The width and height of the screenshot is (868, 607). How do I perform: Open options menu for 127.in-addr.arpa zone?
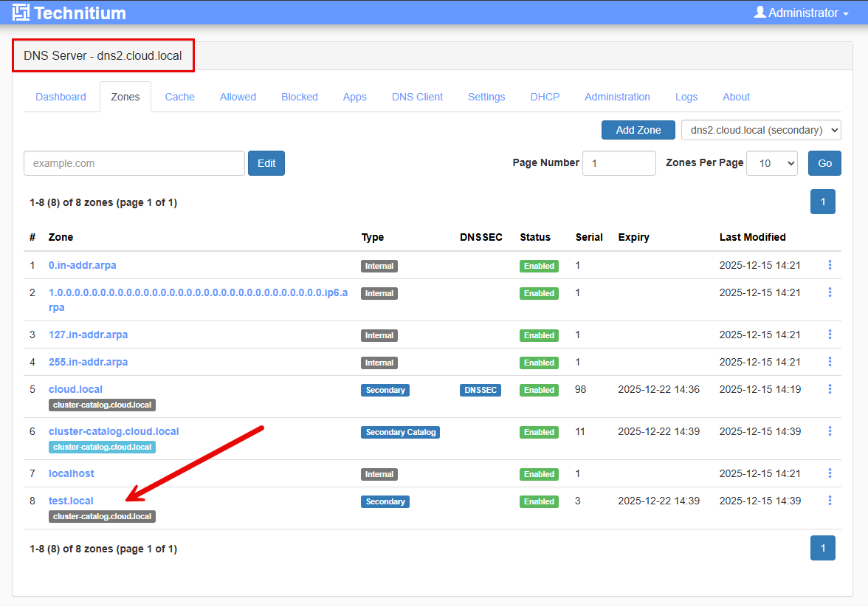(x=830, y=335)
